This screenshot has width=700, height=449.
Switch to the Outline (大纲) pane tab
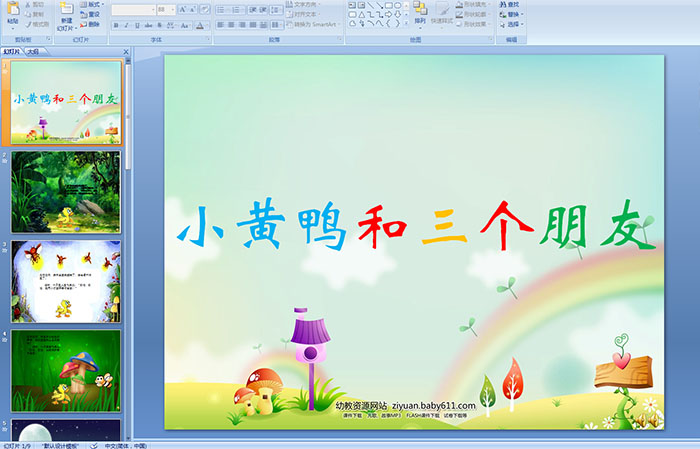pyautogui.click(x=34, y=50)
